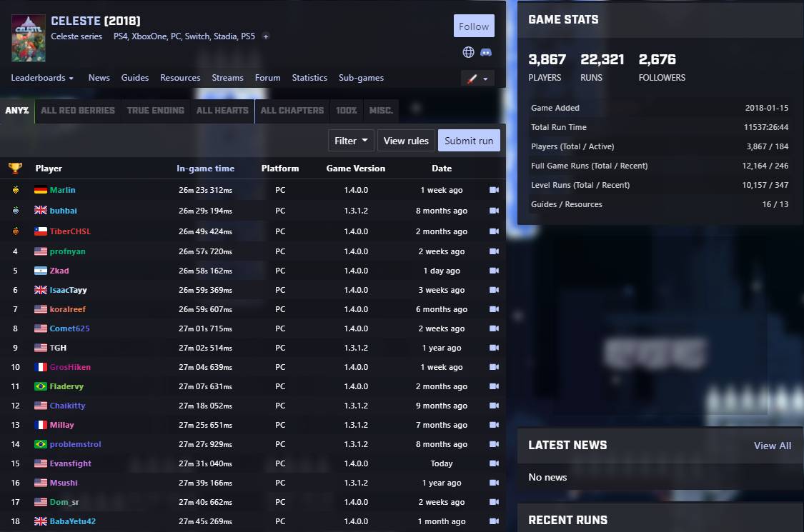
Task: Open video for Chaikitty's run
Action: point(494,406)
